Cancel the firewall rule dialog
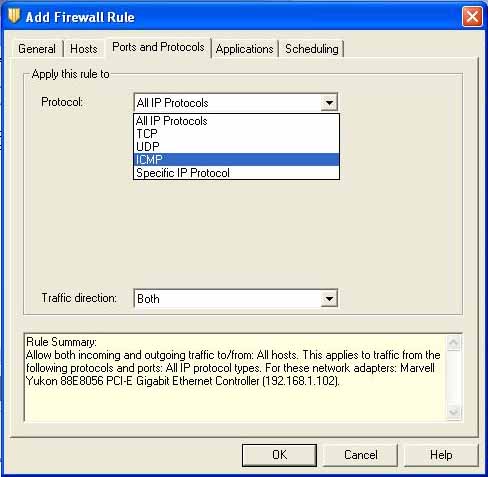 [x=360, y=455]
